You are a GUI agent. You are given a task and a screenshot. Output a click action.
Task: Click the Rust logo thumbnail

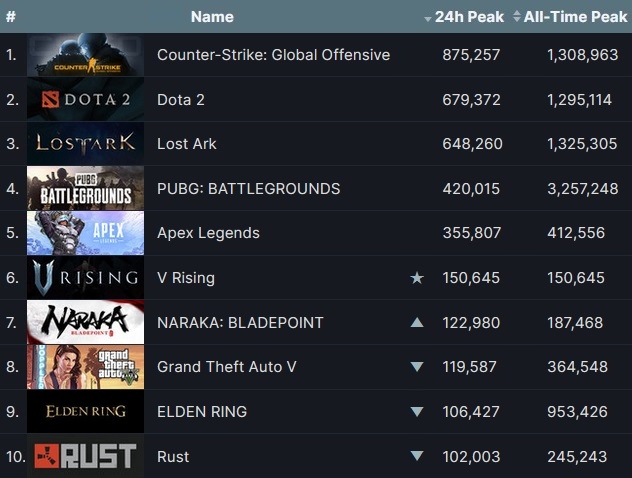[85, 456]
